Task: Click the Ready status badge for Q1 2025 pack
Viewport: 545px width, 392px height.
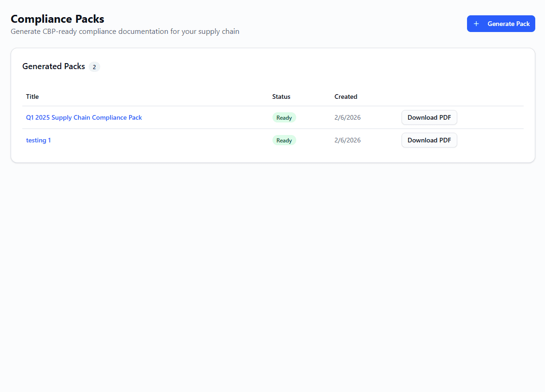Action: 284,117
